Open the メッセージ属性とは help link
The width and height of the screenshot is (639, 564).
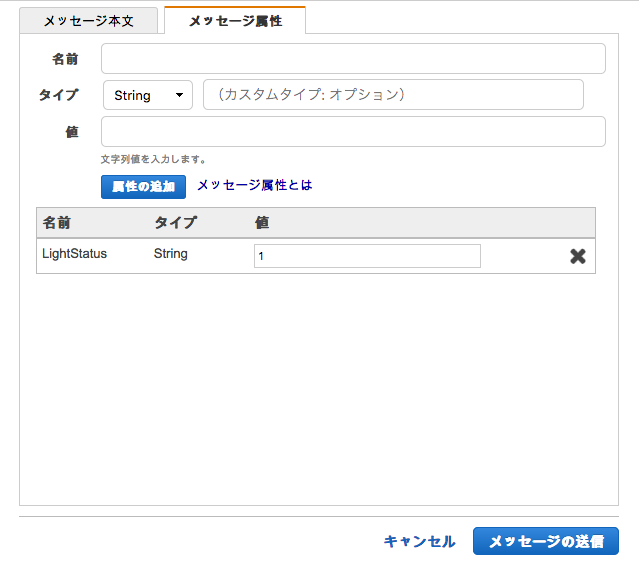click(255, 185)
